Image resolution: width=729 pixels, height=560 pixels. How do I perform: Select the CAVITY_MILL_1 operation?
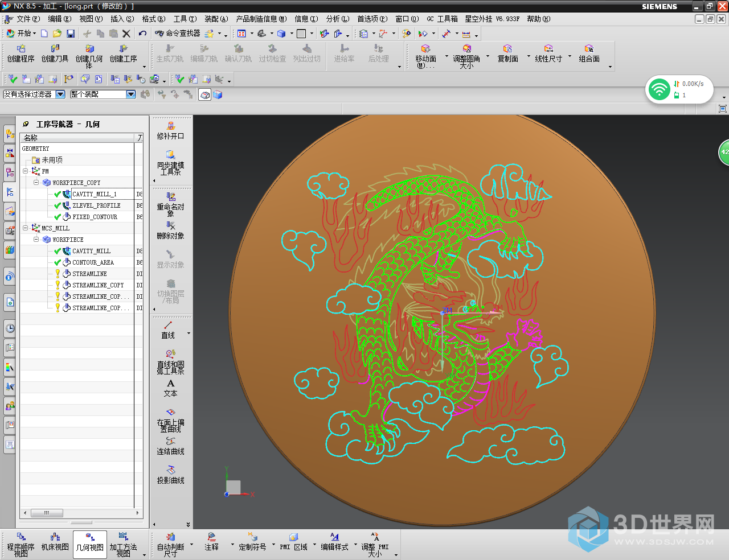tap(95, 194)
